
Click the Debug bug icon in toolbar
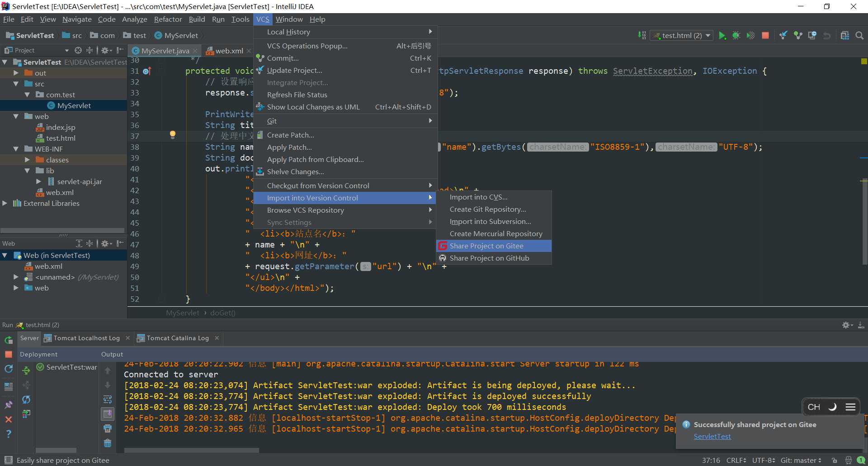(x=736, y=35)
